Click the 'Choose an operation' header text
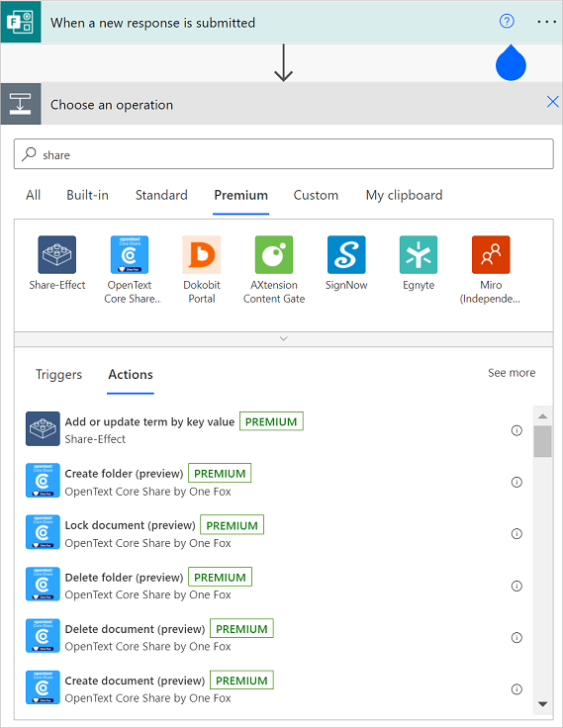The width and height of the screenshot is (563, 728). [x=112, y=105]
